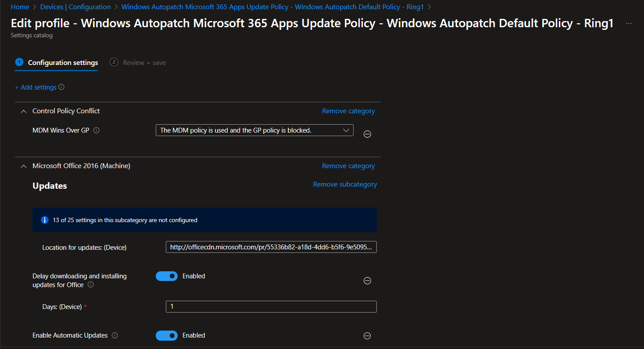Viewport: 644px width, 349px height.
Task: Click the remove icon next to MDM Wins Over GP
Action: 367,134
